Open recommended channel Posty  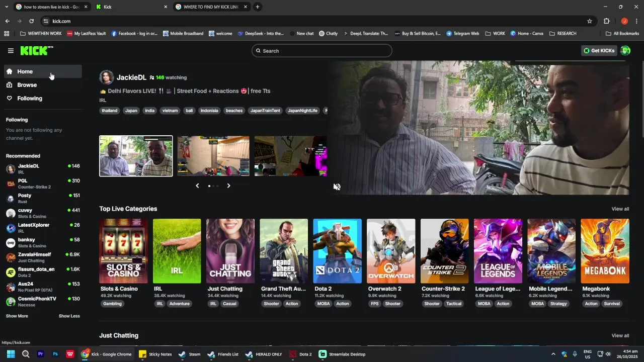(x=43, y=198)
